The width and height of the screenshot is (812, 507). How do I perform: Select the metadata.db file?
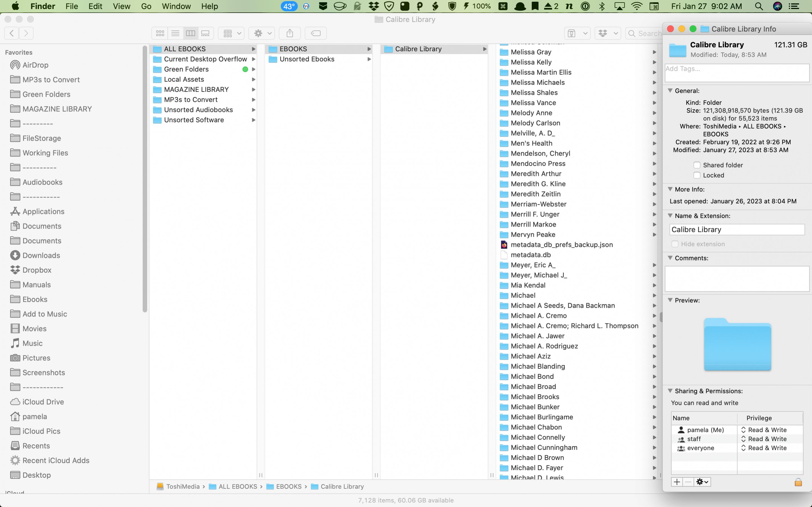tap(531, 255)
